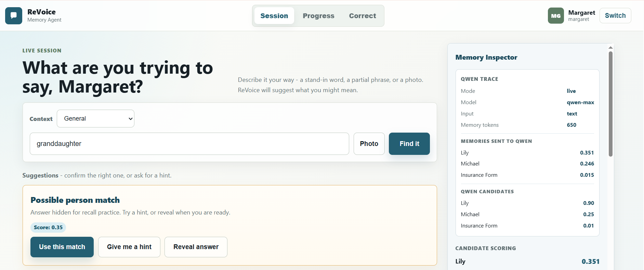Click the ReVoice chat bubble logo icon

[x=14, y=16]
